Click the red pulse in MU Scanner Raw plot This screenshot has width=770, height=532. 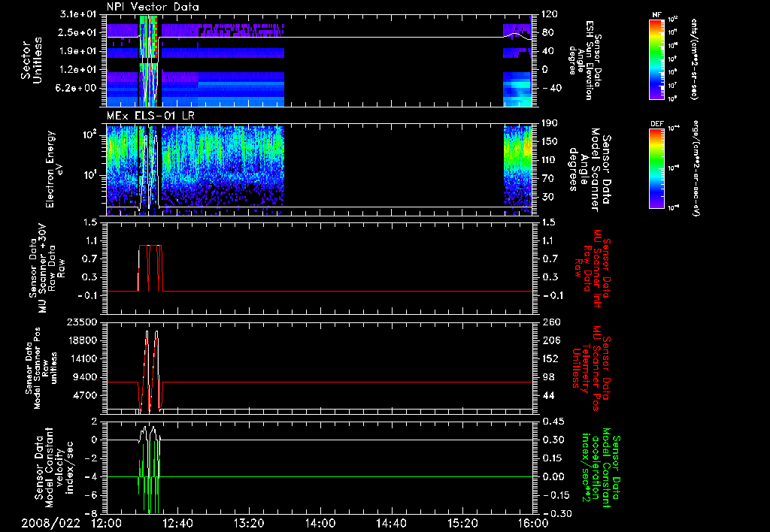[x=150, y=268]
